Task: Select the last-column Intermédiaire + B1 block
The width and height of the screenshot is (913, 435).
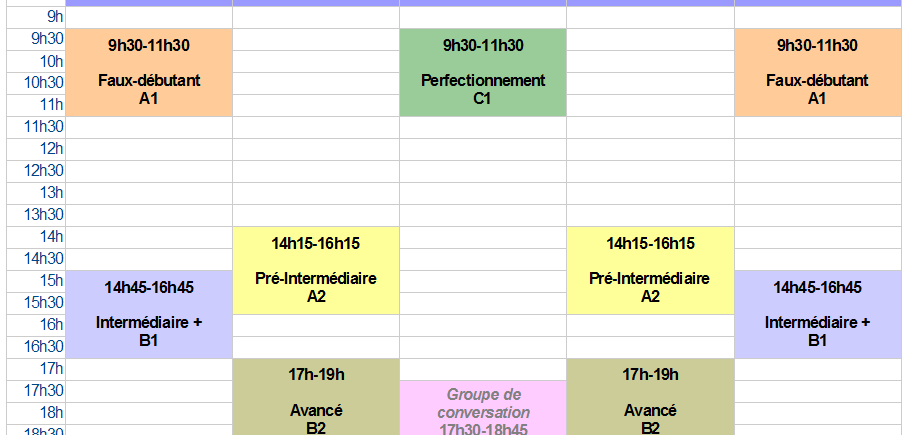Action: pos(818,314)
